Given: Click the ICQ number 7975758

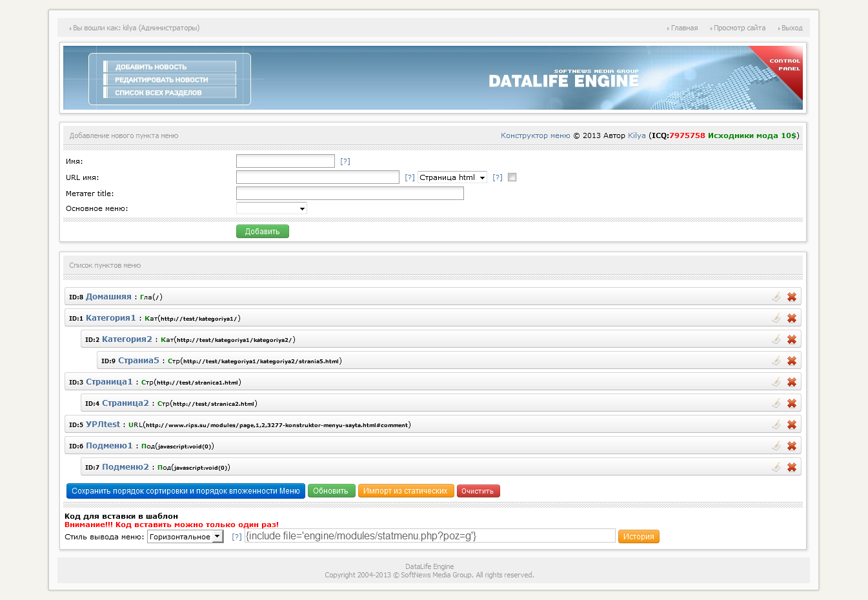Looking at the screenshot, I should 687,135.
